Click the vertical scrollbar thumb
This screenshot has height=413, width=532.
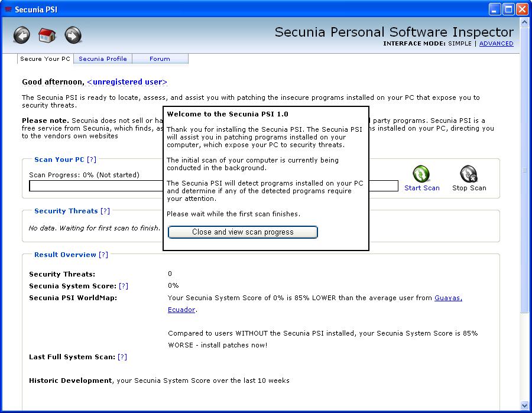524,170
